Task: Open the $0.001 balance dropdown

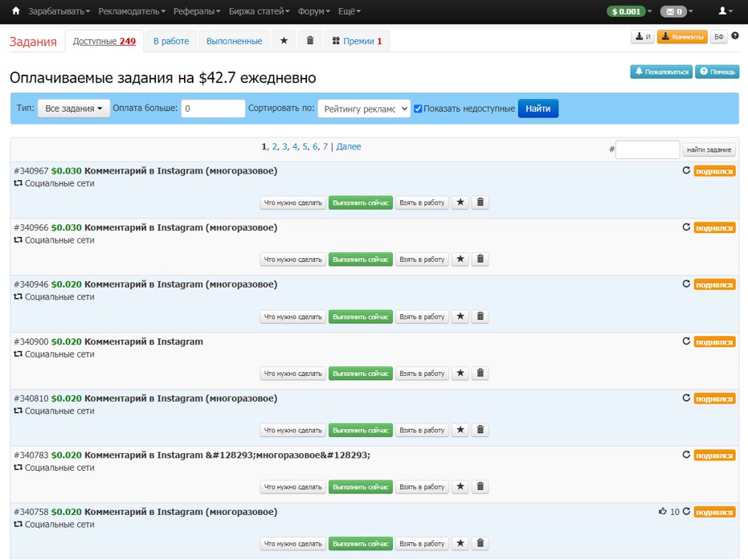Action: pyautogui.click(x=629, y=11)
